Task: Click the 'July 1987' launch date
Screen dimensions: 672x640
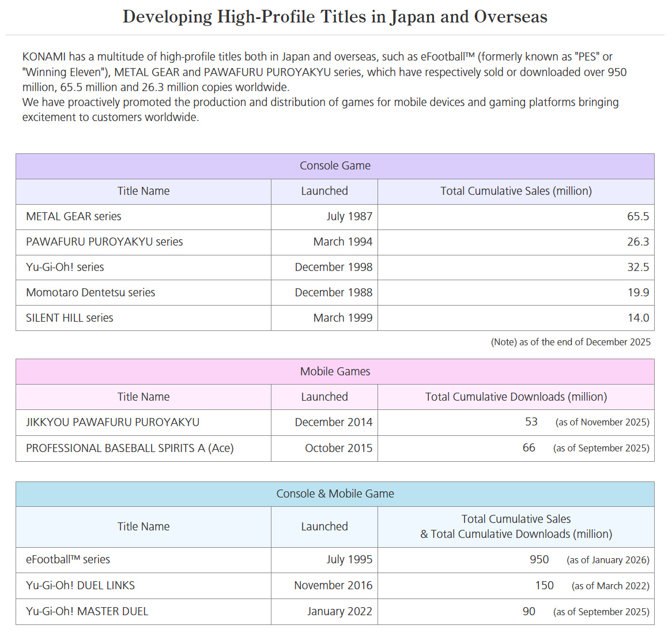Action: tap(349, 216)
